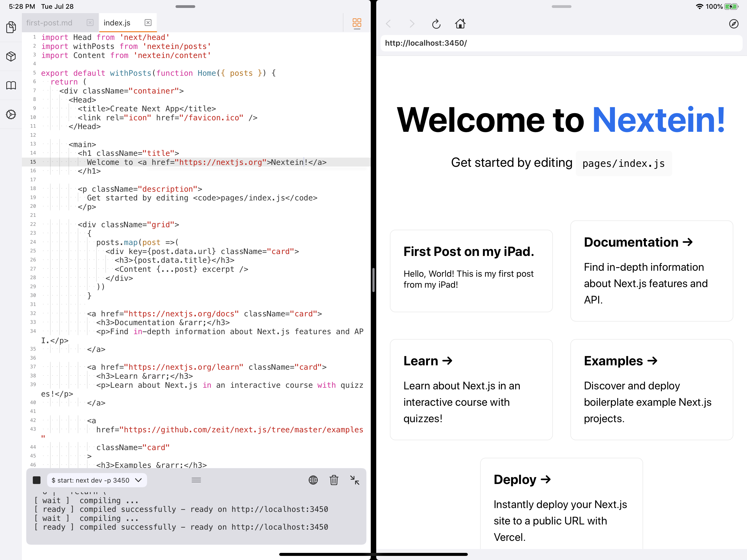
Task: Click line number 22 in gutter
Action: pos(33,224)
